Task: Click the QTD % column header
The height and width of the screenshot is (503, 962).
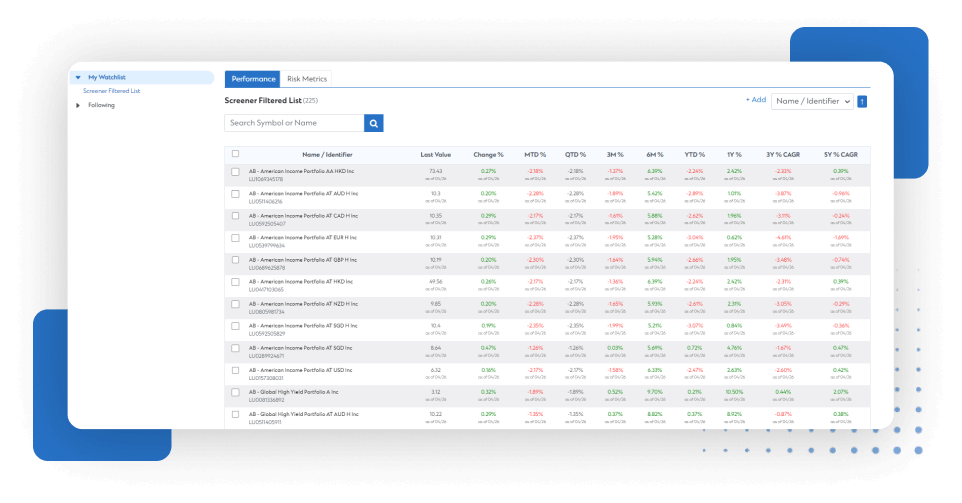Action: tap(575, 155)
